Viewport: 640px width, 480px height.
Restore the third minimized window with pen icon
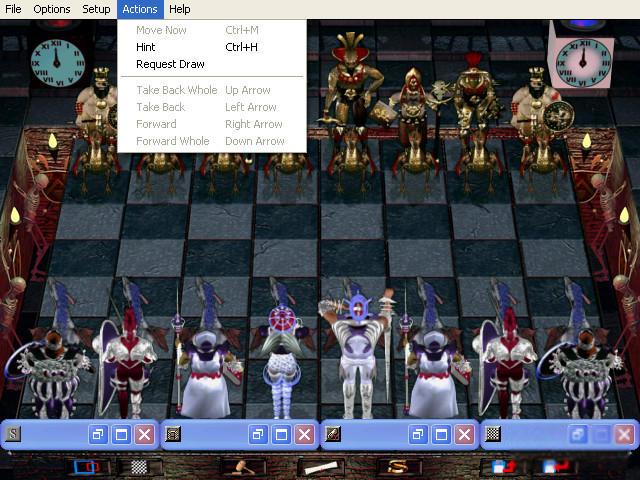[418, 434]
